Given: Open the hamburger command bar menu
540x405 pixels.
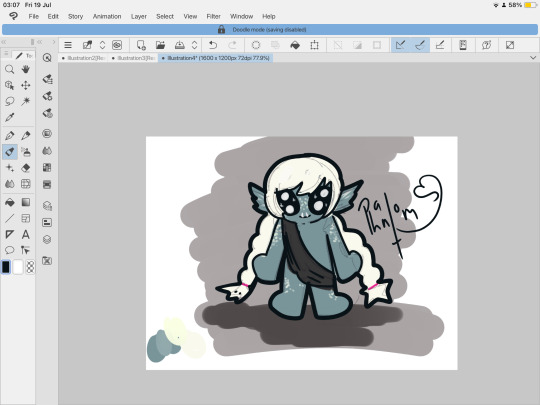Looking at the screenshot, I should click(68, 45).
